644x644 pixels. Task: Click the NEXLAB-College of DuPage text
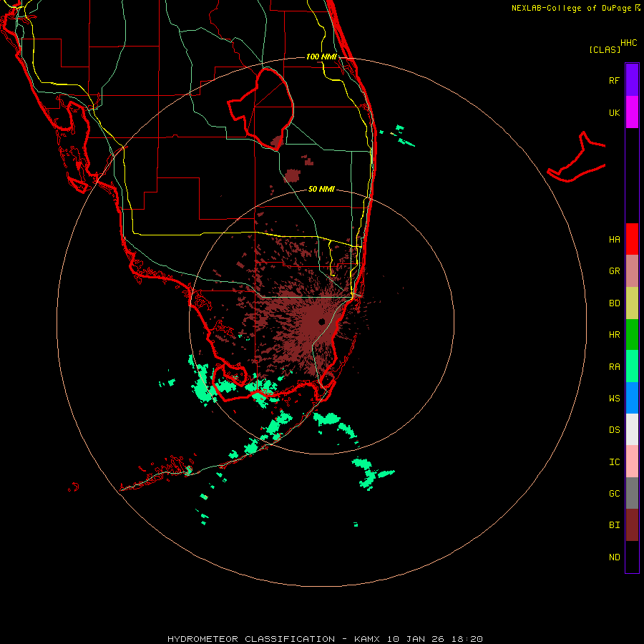click(x=571, y=8)
